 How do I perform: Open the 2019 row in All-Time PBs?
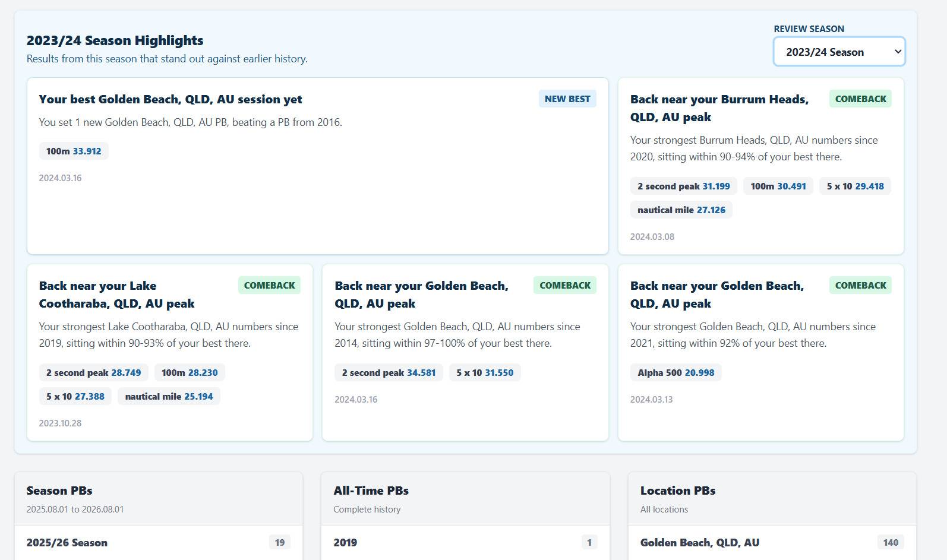(x=465, y=542)
